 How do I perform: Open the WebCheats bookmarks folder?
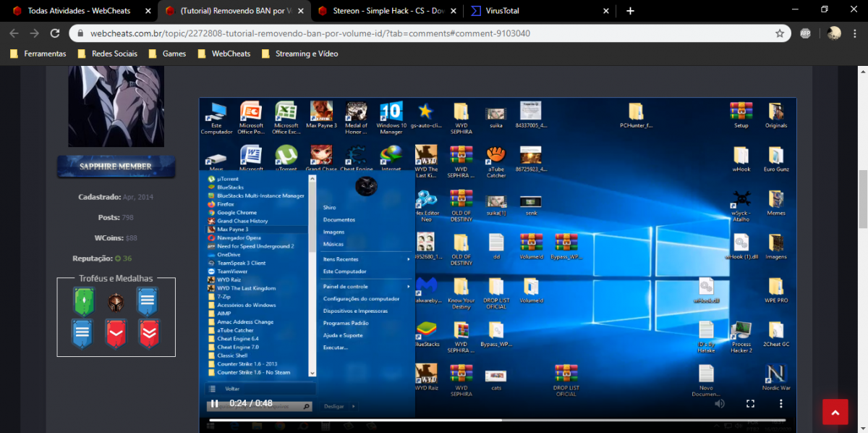pos(224,54)
